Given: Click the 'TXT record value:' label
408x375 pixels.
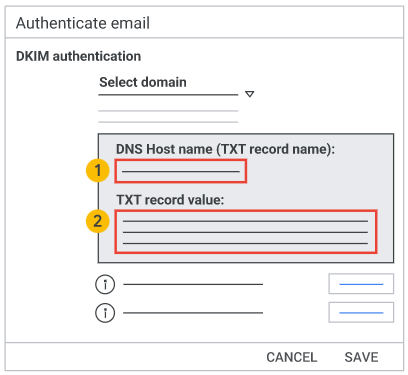Looking at the screenshot, I should [x=170, y=200].
